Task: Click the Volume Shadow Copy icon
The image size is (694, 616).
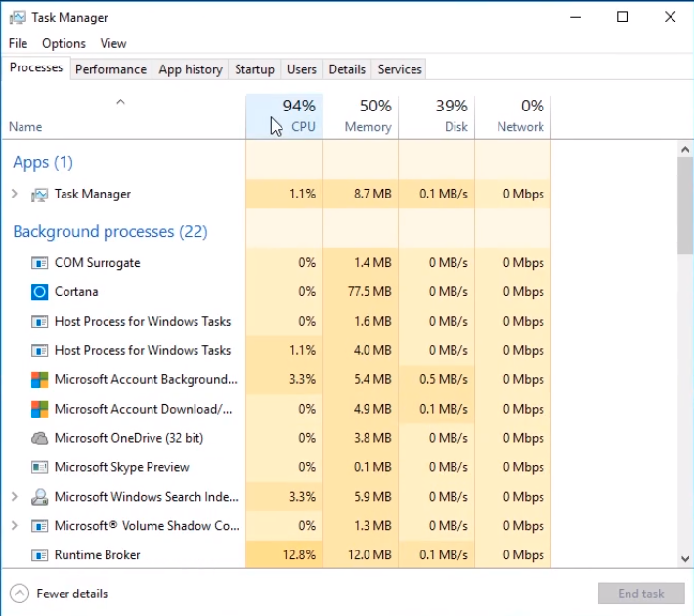Action: (39, 526)
